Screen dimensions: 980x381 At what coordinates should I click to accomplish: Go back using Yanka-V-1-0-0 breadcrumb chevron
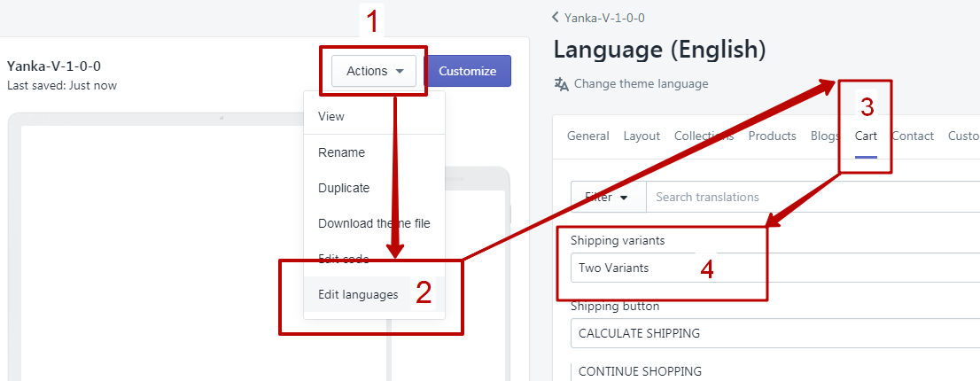pos(556,17)
